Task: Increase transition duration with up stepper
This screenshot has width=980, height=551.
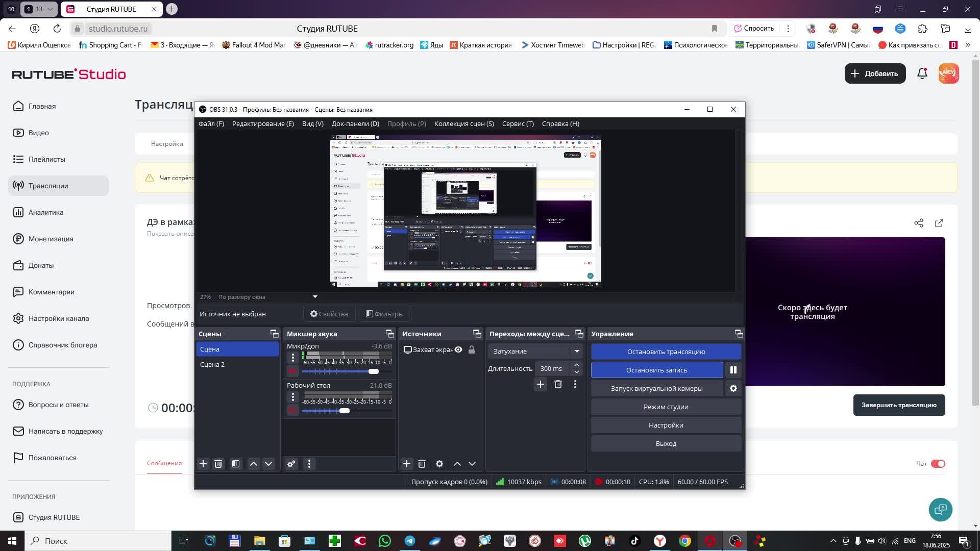Action: [x=577, y=365]
